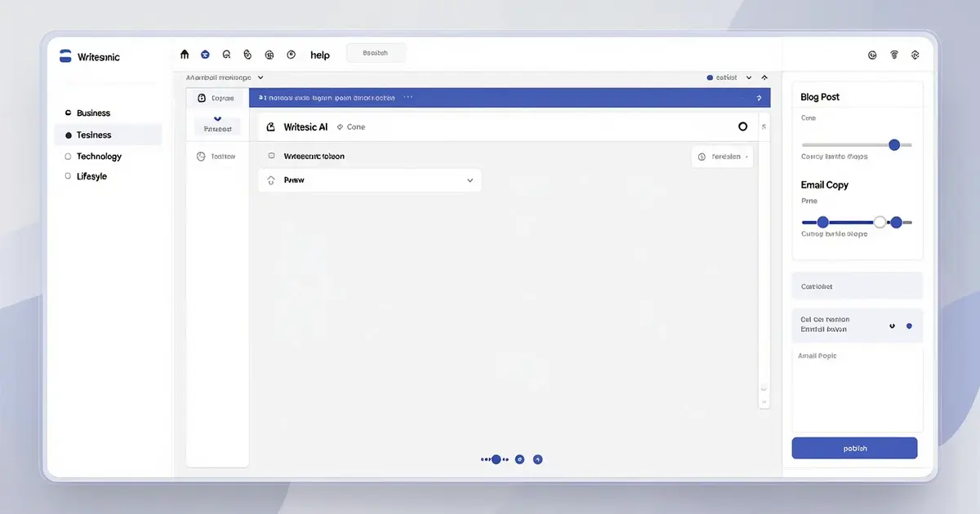Click the bottom pagination icon with center dot

coord(519,459)
